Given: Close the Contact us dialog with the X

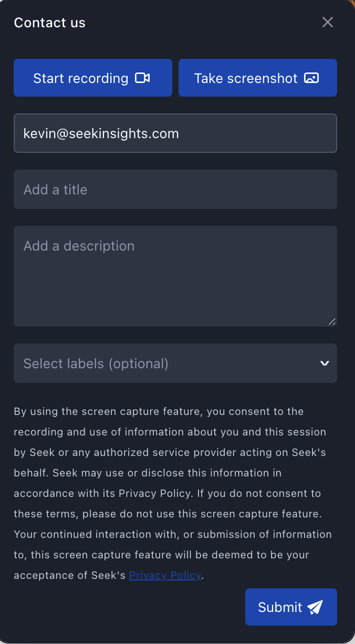Looking at the screenshot, I should tap(328, 22).
